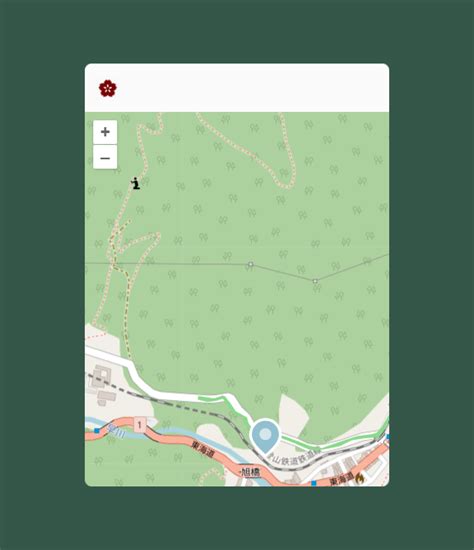
Task: Click the empty white header bar
Action: click(x=237, y=88)
